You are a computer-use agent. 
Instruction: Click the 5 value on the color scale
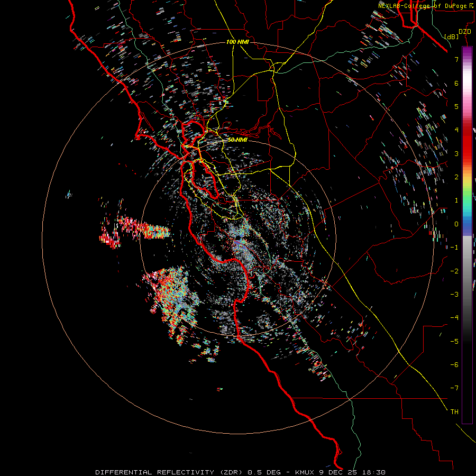[x=456, y=106]
